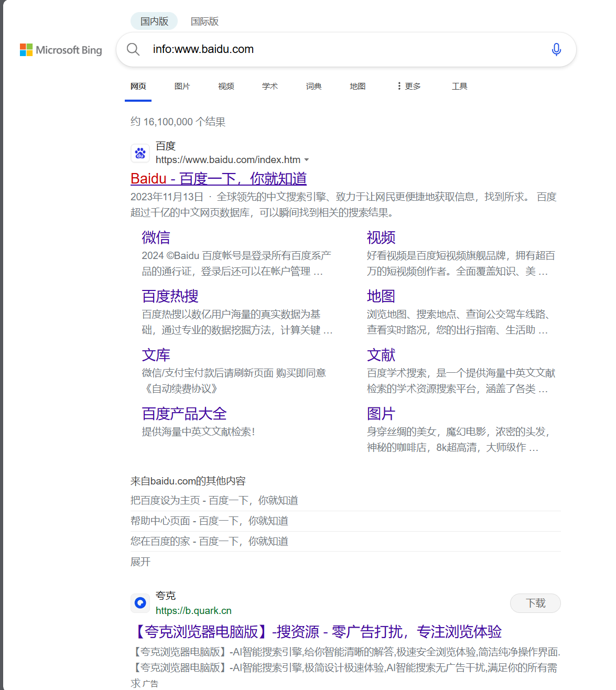The width and height of the screenshot is (616, 690).
Task: Open 地图 search from the navigation bar
Action: [357, 86]
